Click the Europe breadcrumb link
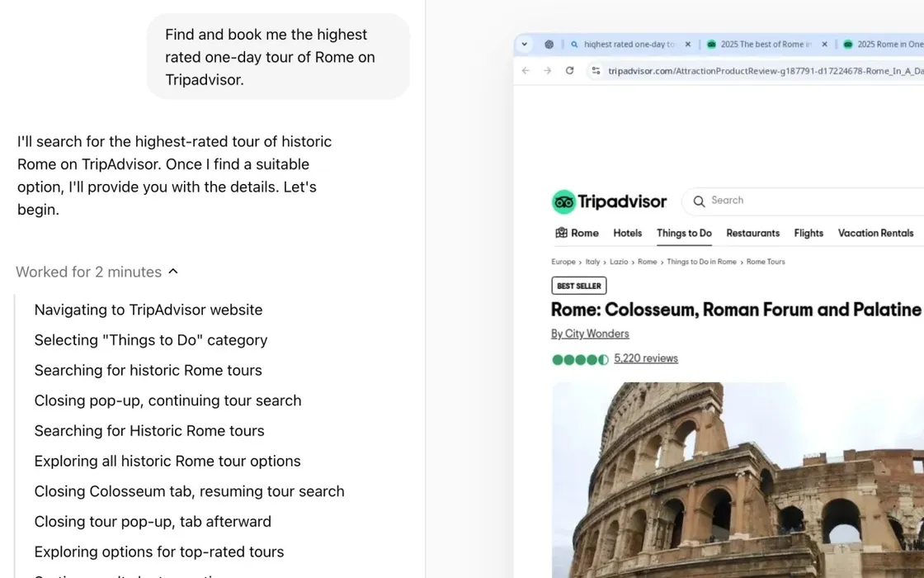 [563, 262]
